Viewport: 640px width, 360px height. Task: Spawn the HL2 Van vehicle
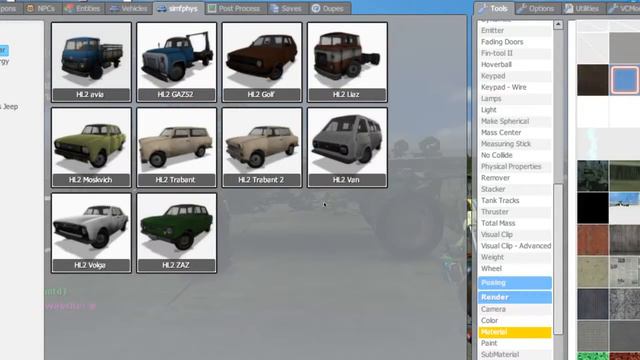(x=347, y=147)
